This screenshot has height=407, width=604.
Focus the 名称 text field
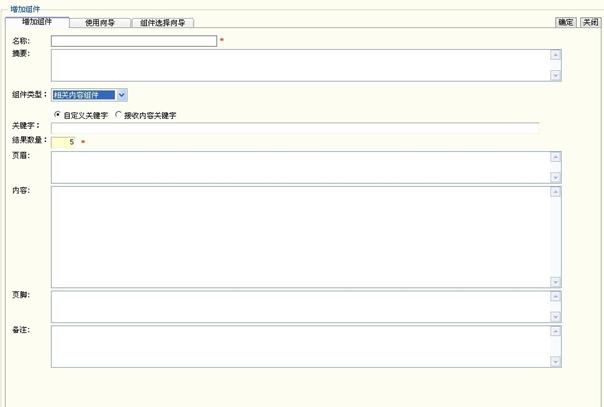pos(134,41)
